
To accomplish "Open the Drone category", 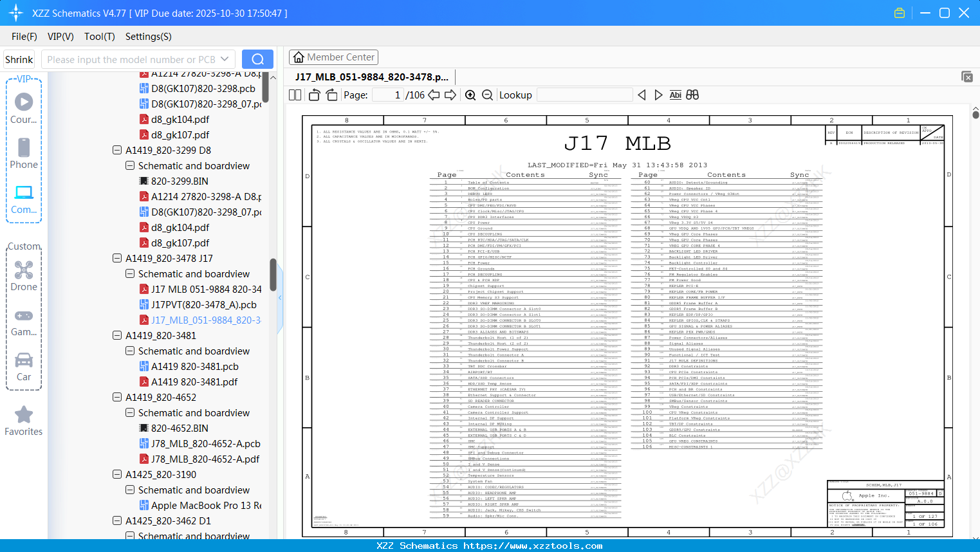I will [x=24, y=276].
